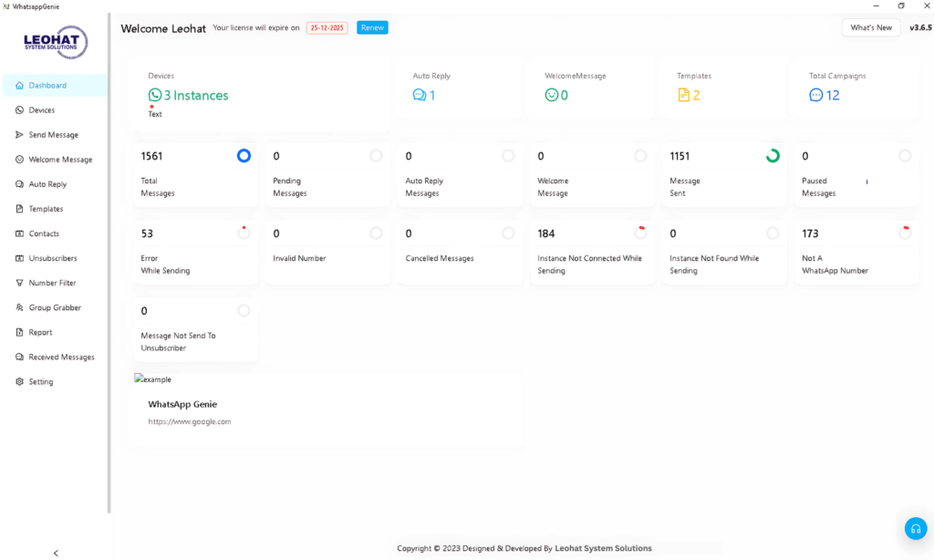Click the Group Grabber people icon
The image size is (934, 560).
pyautogui.click(x=20, y=308)
